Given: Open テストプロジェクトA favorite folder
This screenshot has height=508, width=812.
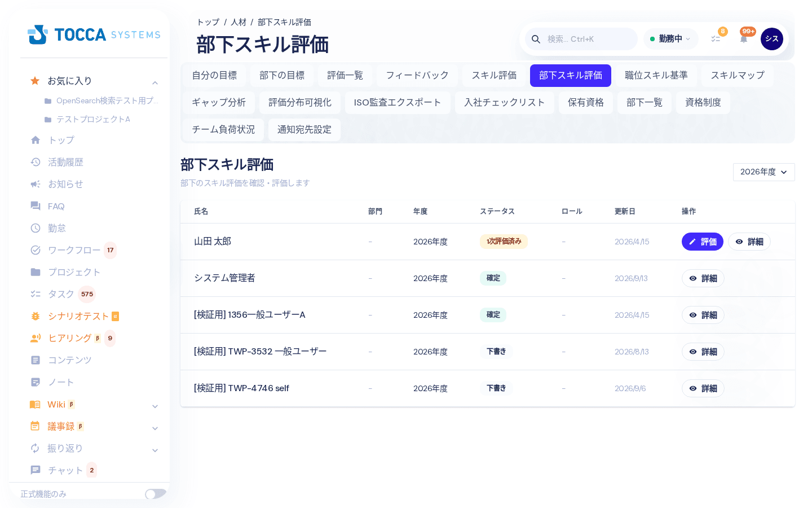Looking at the screenshot, I should [87, 119].
